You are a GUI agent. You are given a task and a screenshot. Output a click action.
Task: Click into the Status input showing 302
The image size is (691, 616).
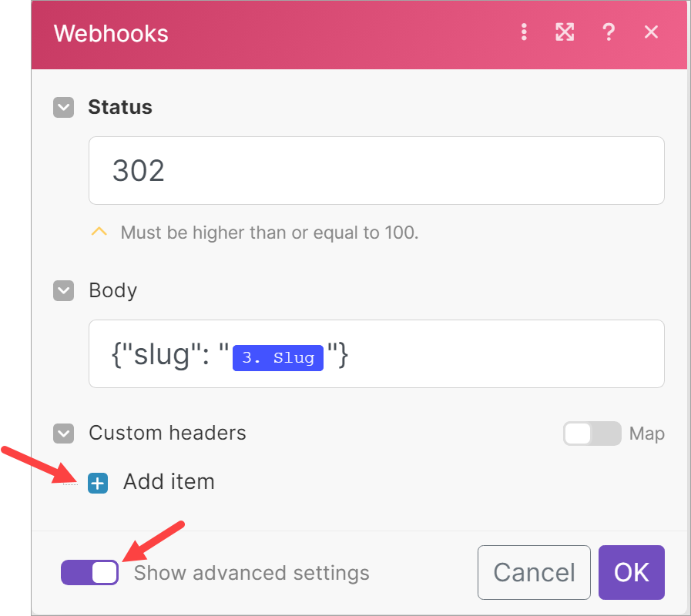point(377,170)
